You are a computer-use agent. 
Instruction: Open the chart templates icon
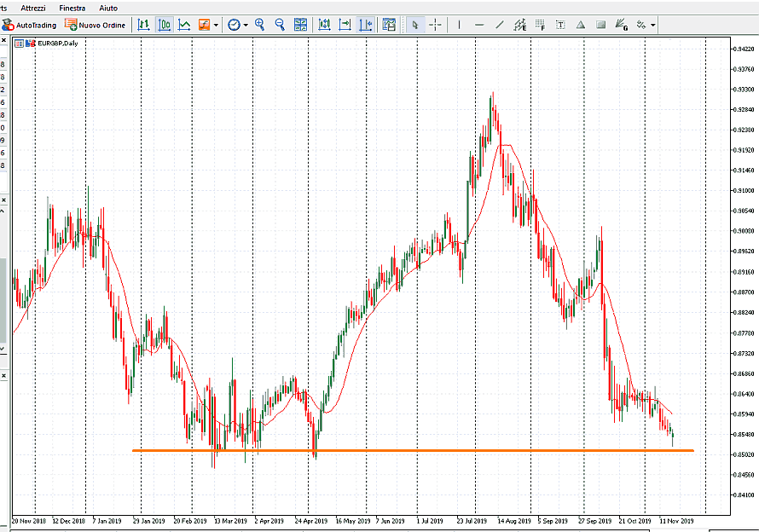(389, 25)
